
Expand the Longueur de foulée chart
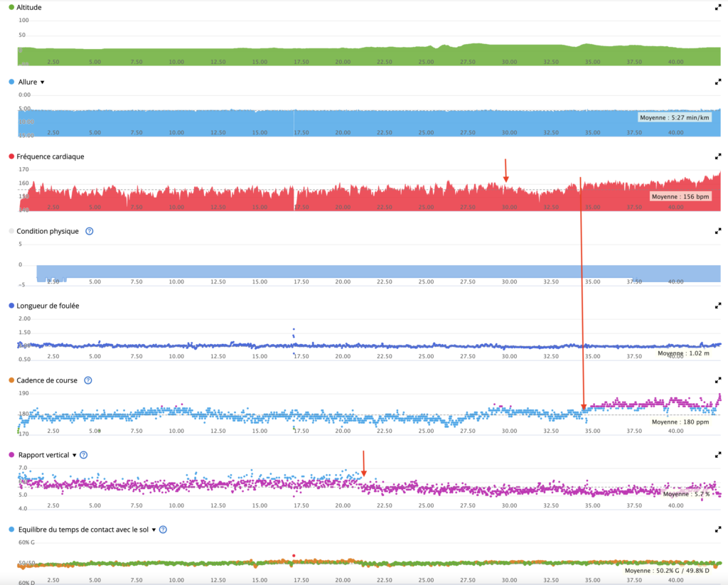coord(718,306)
